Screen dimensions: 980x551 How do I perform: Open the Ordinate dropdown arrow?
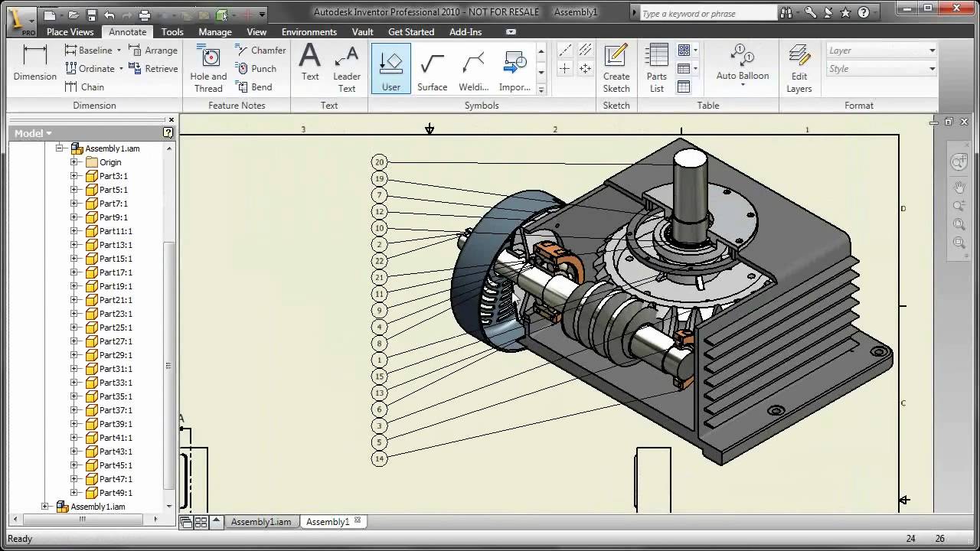coord(121,69)
